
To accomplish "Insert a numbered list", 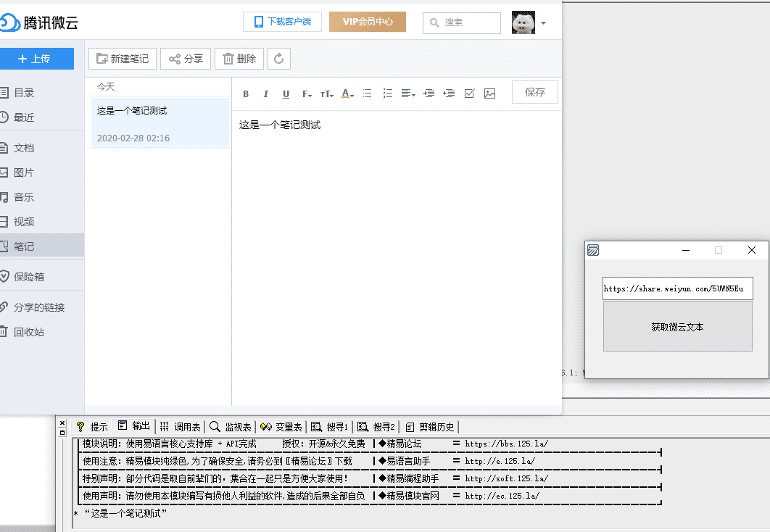I will click(387, 93).
